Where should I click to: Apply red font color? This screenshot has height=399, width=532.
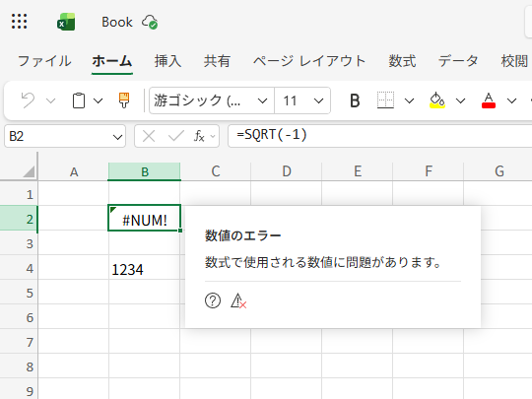point(489,100)
